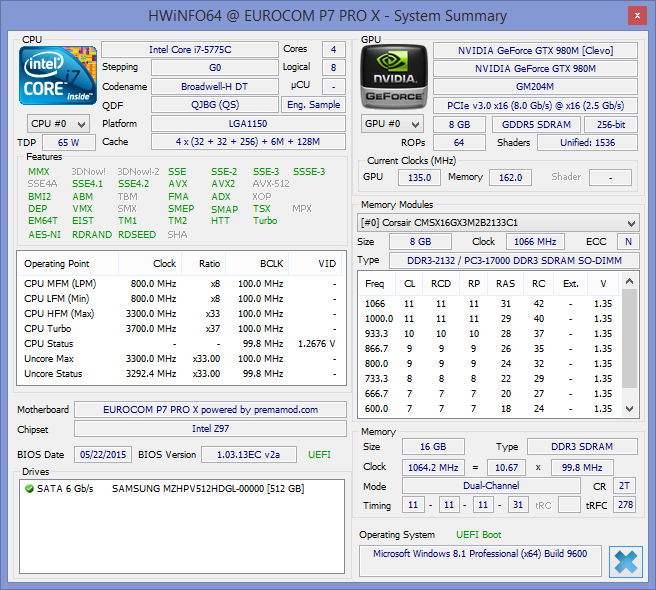This screenshot has height=590, width=656.
Task: Click the green UEFI Boot label
Action: coord(478,535)
